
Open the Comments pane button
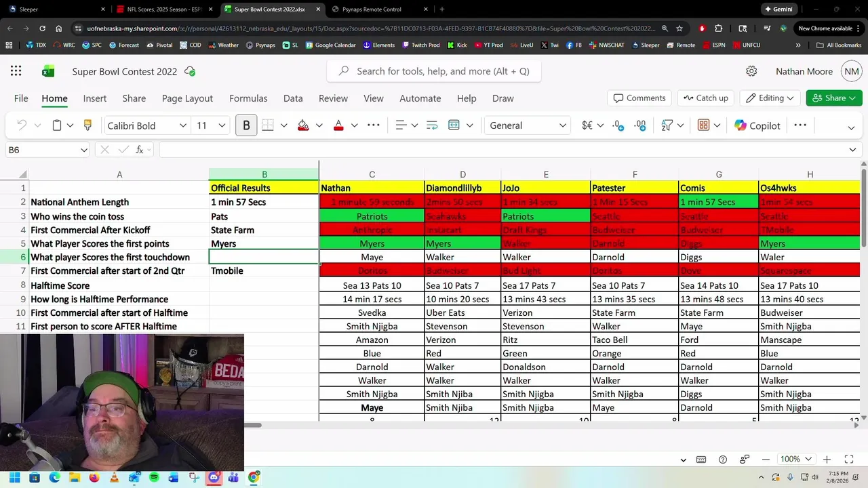(x=639, y=98)
